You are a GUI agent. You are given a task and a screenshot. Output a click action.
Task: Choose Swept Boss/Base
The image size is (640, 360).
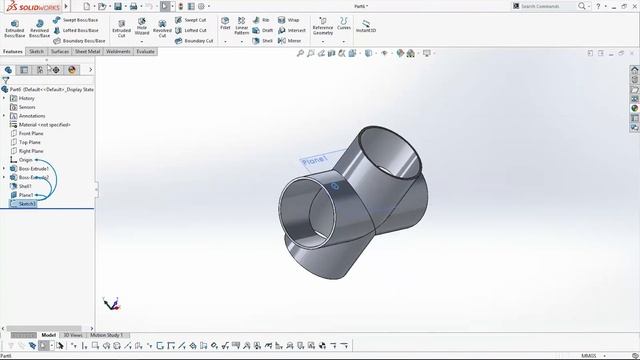coord(76,20)
